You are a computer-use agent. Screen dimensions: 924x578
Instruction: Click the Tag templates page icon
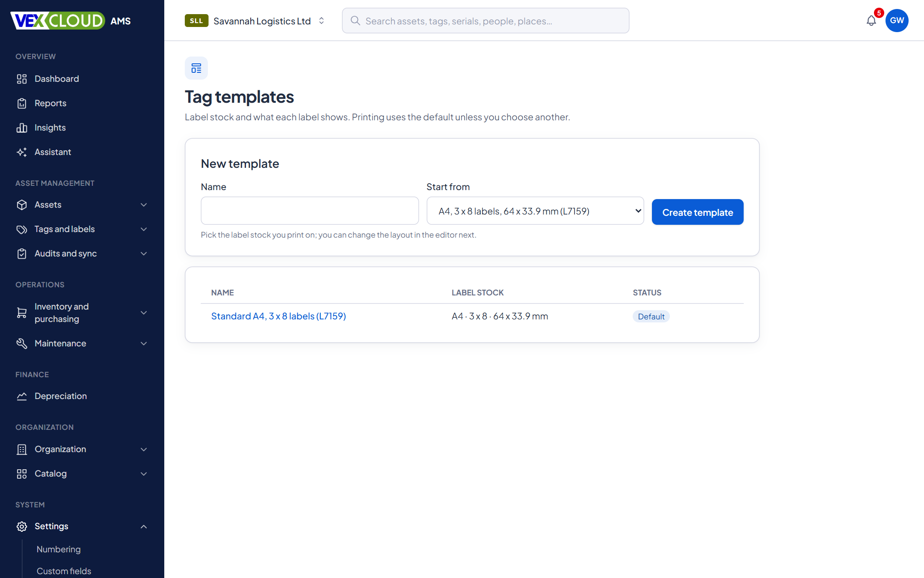coord(196,68)
